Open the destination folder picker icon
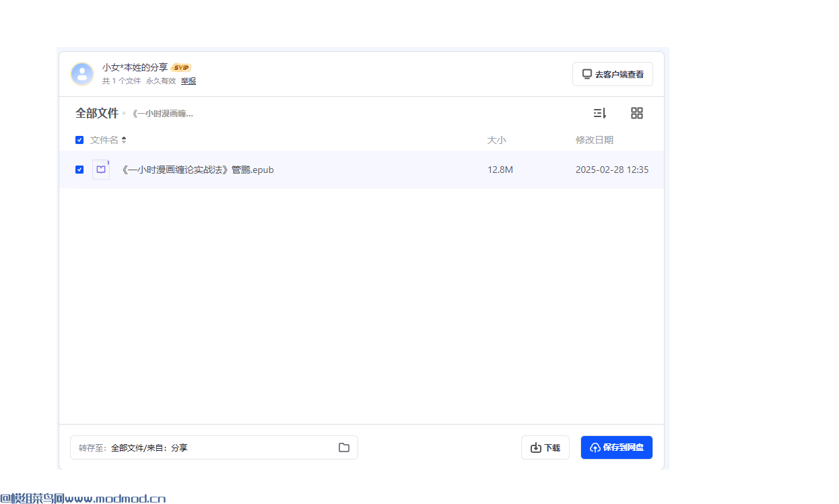The width and height of the screenshot is (839, 504). click(x=344, y=447)
